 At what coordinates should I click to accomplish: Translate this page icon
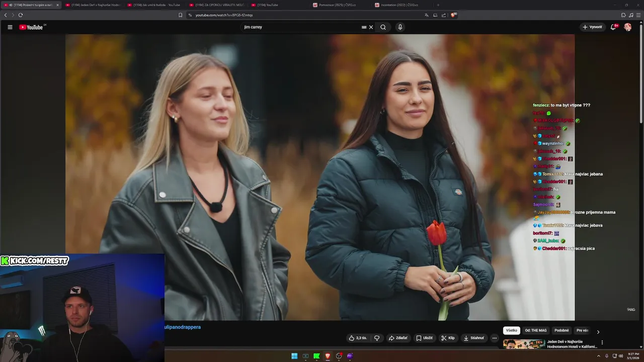pos(427,15)
